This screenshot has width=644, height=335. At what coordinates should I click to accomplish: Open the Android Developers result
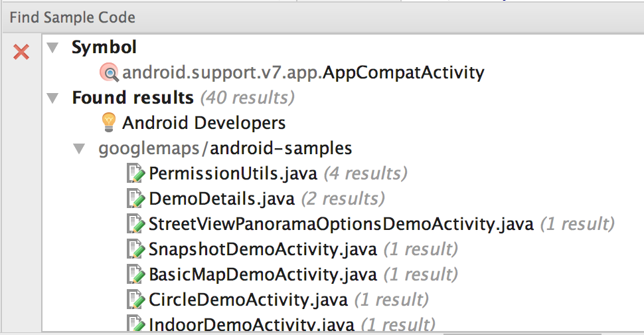pos(204,123)
